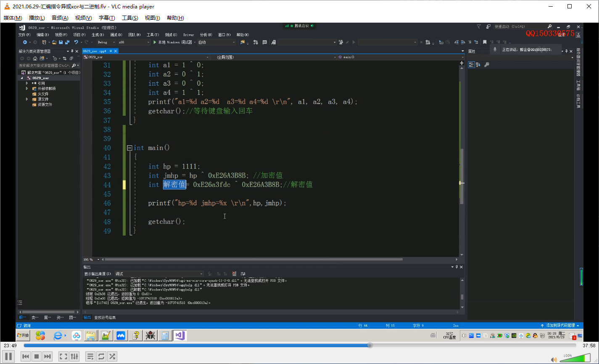Select the 头文件 folder
Screen dimensions: 599x364
[x=40, y=94]
